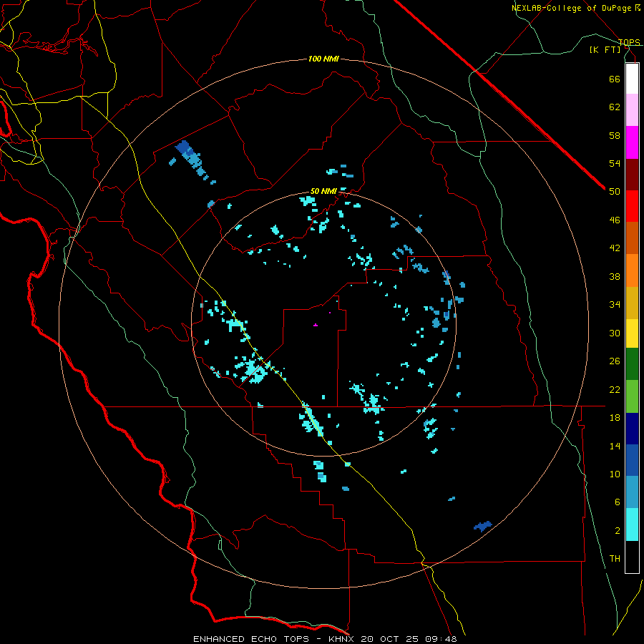
Task: Click the '2' legend value
Action: coord(618,531)
